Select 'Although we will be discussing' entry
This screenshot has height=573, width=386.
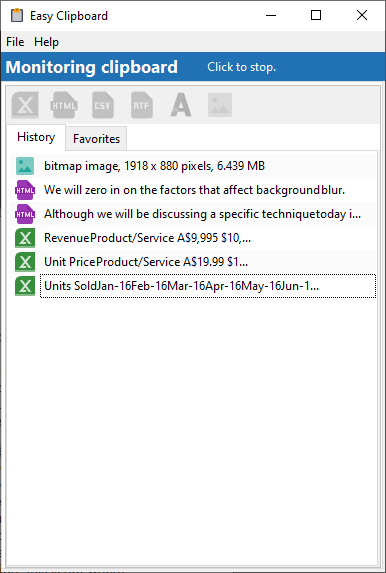pos(193,214)
